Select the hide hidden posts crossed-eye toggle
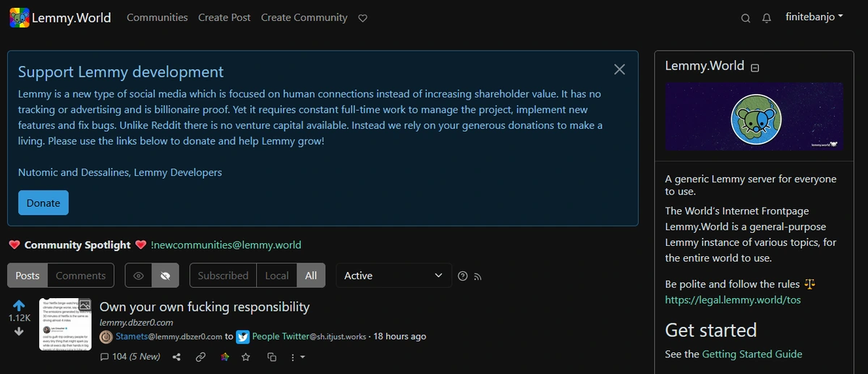 tap(166, 276)
